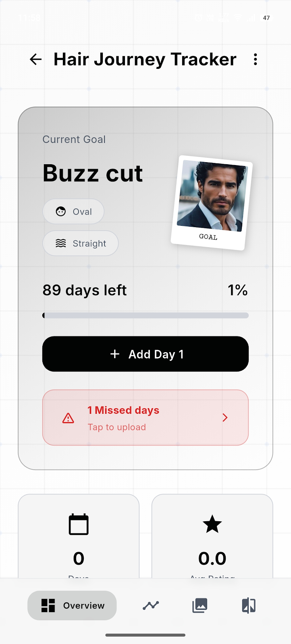Select the Overview tab
Image resolution: width=291 pixels, height=644 pixels.
pos(72,605)
